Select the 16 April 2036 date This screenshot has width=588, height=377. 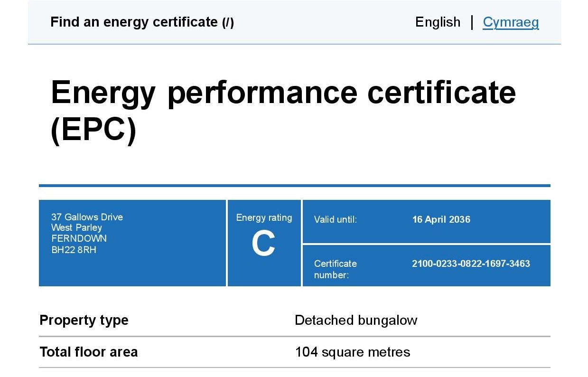(441, 219)
